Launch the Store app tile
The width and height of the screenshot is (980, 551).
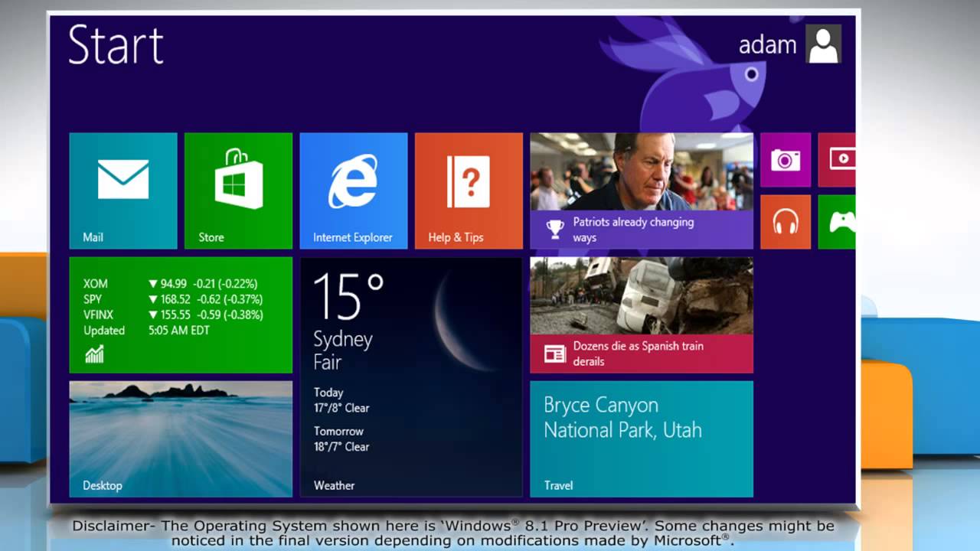pyautogui.click(x=238, y=191)
